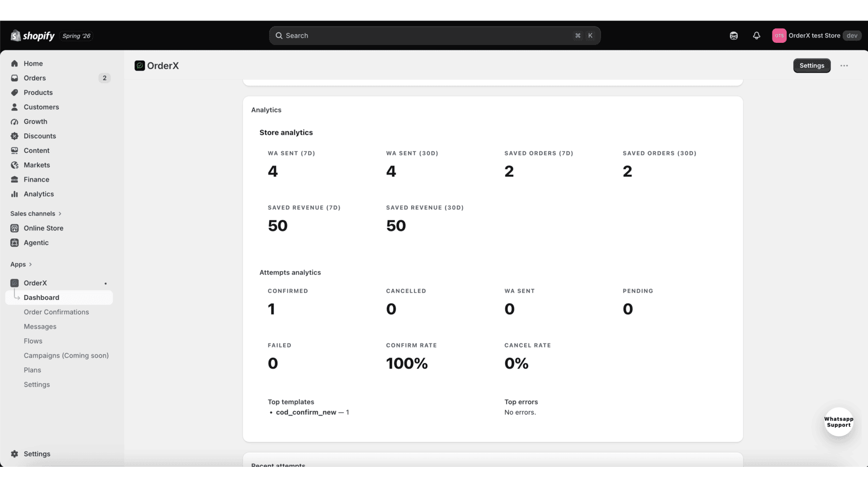The height and width of the screenshot is (488, 868).
Task: Open the Dashboard page
Action: tap(59, 298)
